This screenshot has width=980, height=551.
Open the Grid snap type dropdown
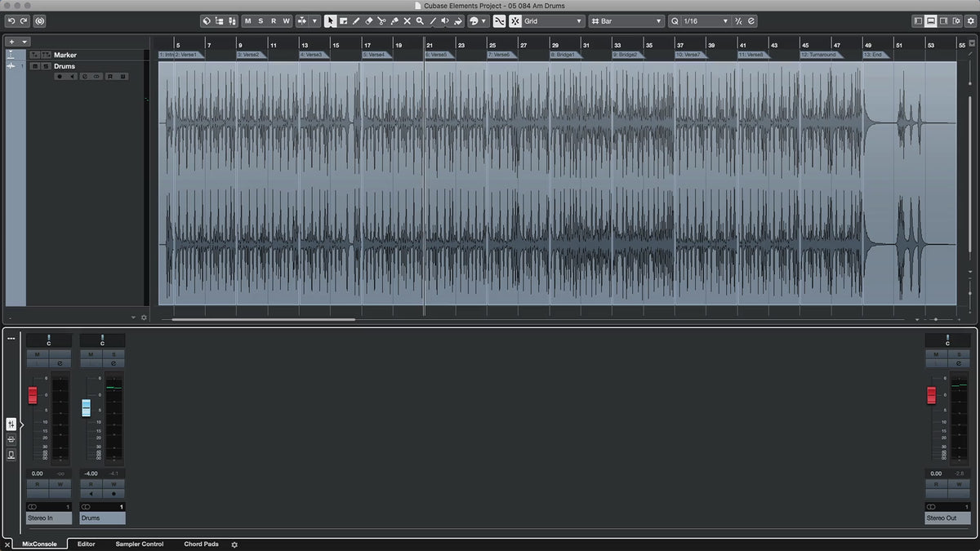[554, 21]
